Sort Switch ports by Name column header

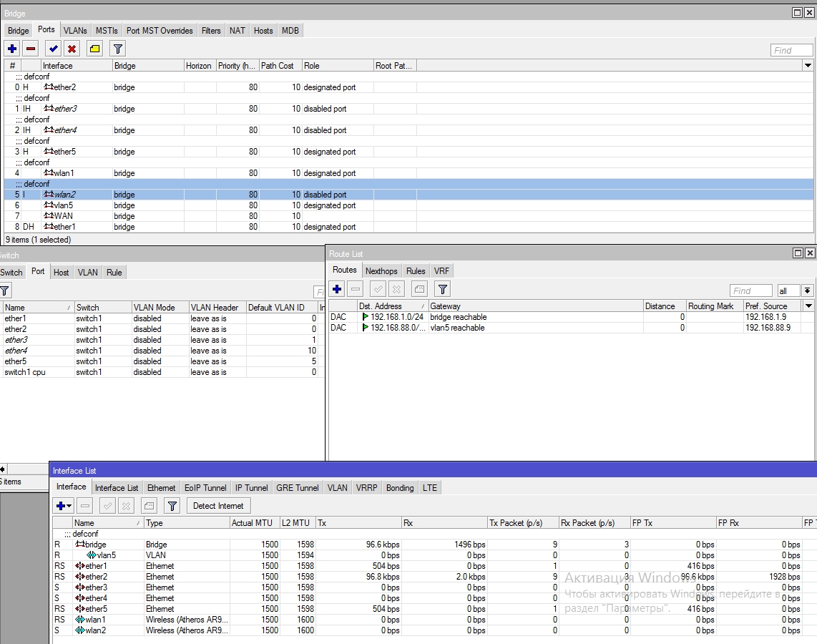pos(37,308)
